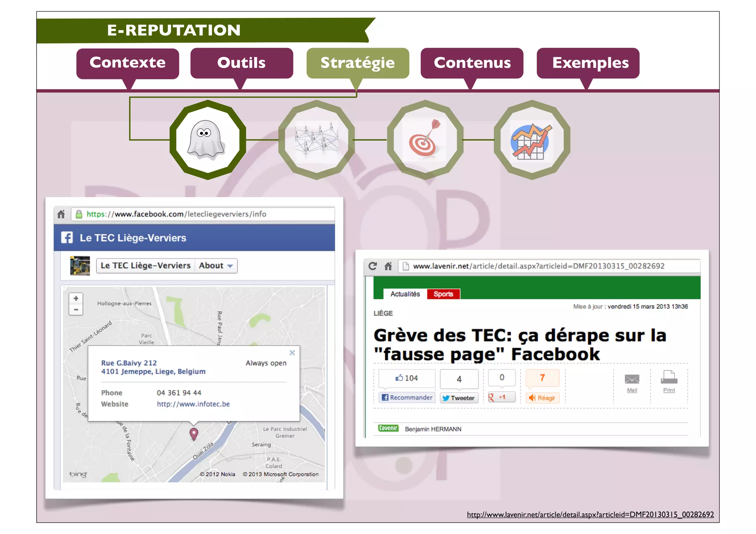
Task: Select the Stratégie tab
Action: [358, 63]
